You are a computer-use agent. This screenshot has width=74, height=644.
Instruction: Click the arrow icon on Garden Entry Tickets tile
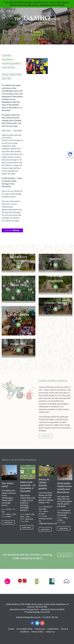click(18, 267)
